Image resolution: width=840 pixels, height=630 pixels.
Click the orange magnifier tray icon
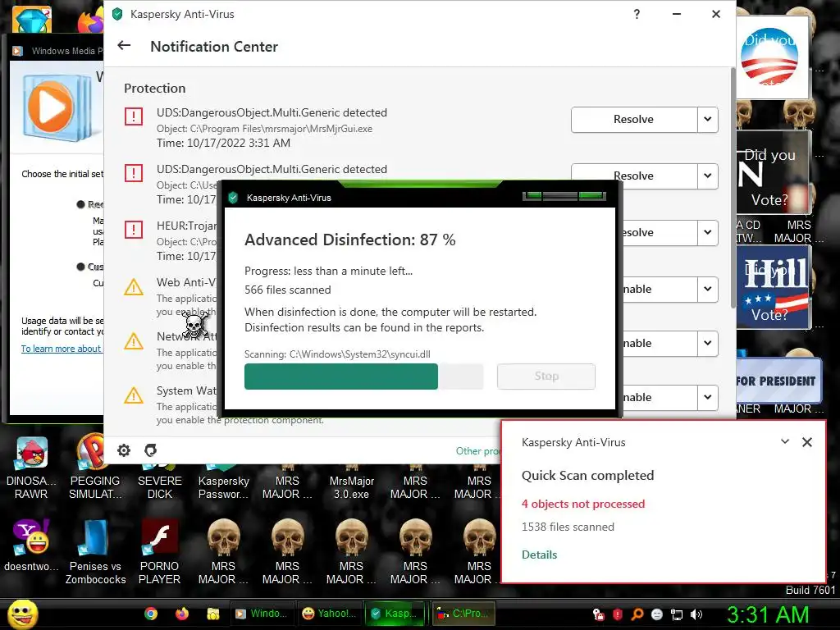[637, 614]
